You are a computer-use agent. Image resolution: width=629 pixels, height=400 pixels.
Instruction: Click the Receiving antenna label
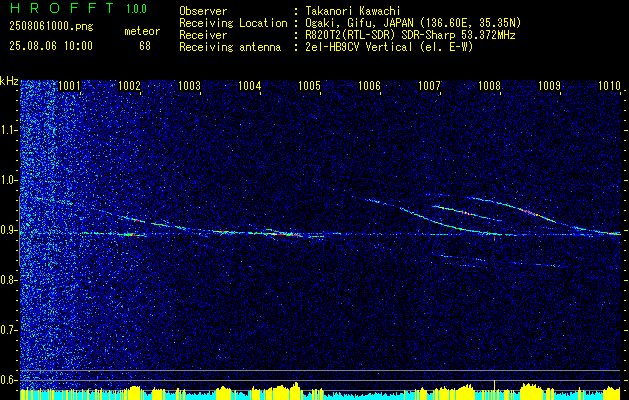point(230,47)
